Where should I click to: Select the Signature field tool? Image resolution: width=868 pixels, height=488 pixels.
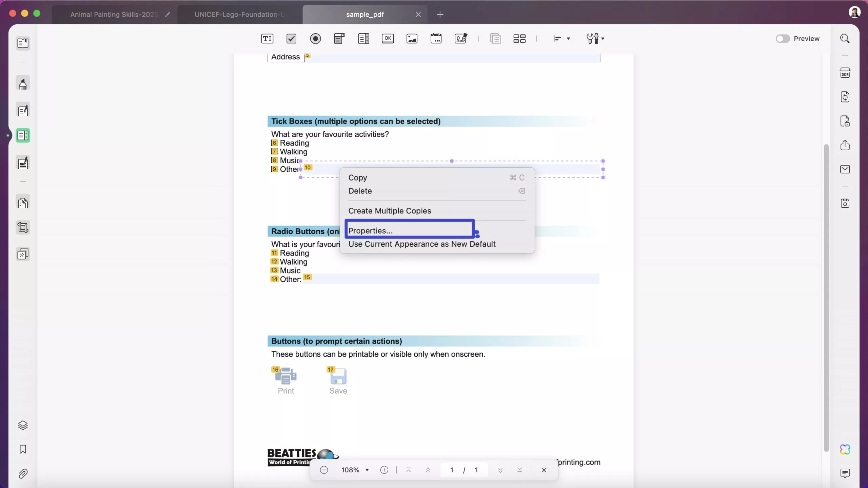coord(460,38)
